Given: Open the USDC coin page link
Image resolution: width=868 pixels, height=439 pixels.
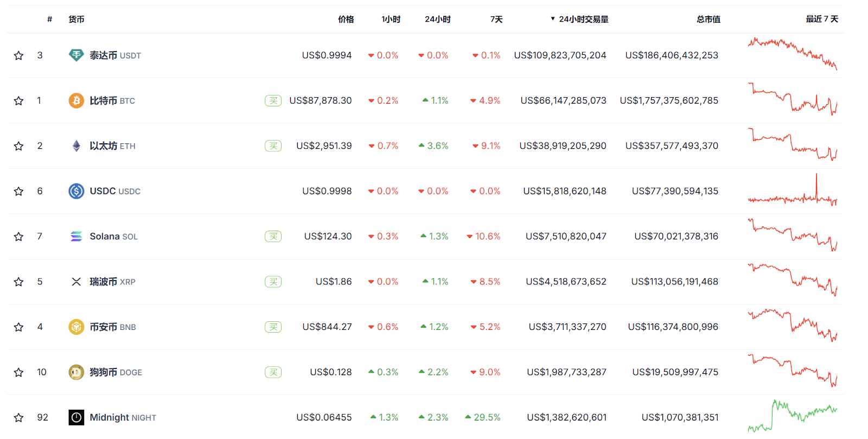Looking at the screenshot, I should click(x=115, y=191).
